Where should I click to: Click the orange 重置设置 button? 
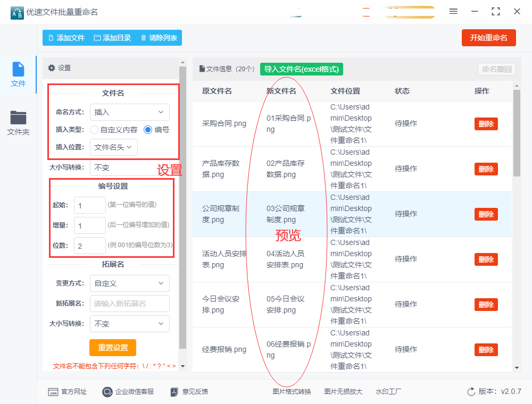click(x=113, y=348)
